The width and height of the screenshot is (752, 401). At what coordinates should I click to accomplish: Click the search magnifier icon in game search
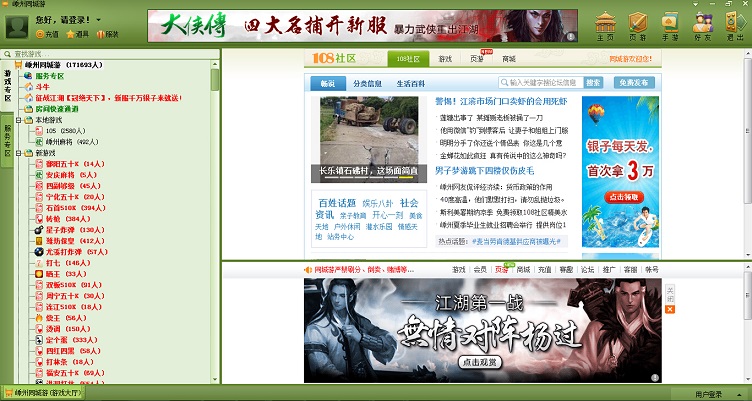coord(7,54)
